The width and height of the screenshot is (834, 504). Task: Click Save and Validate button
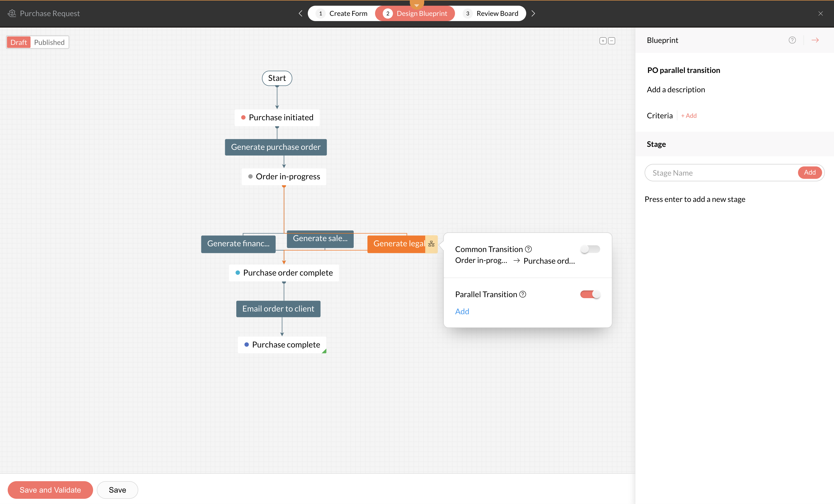(x=50, y=490)
